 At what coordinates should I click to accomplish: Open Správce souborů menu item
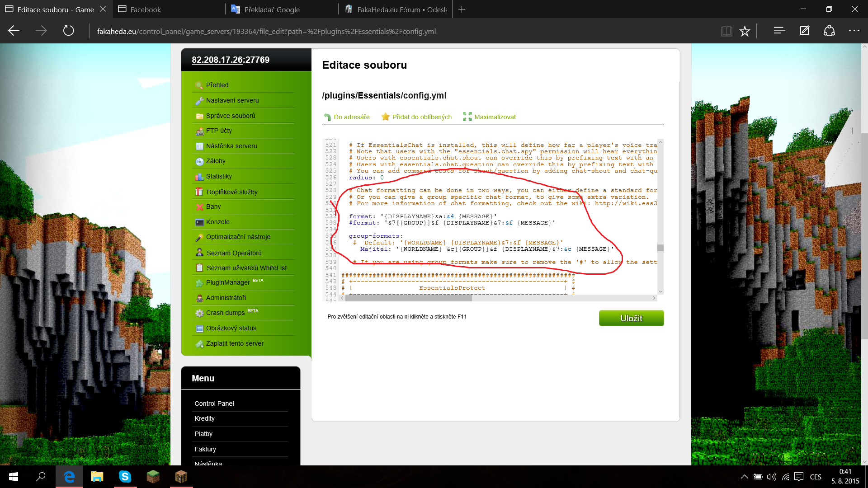(231, 116)
